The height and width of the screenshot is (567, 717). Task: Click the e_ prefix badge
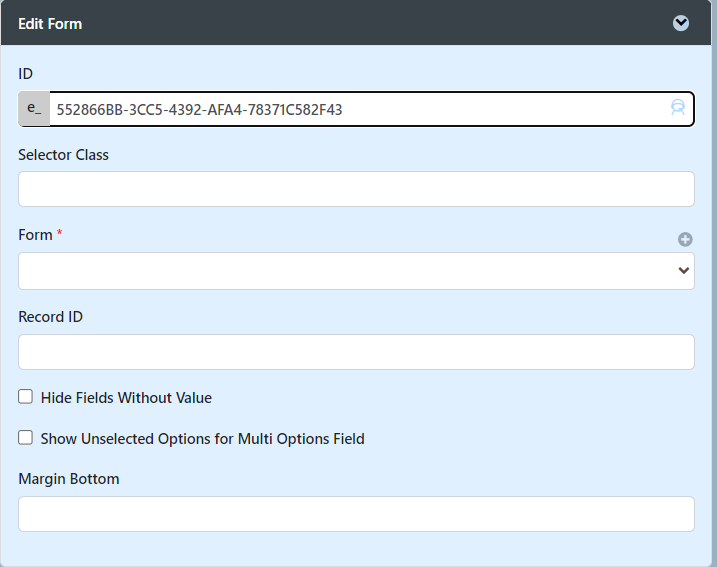(x=34, y=109)
